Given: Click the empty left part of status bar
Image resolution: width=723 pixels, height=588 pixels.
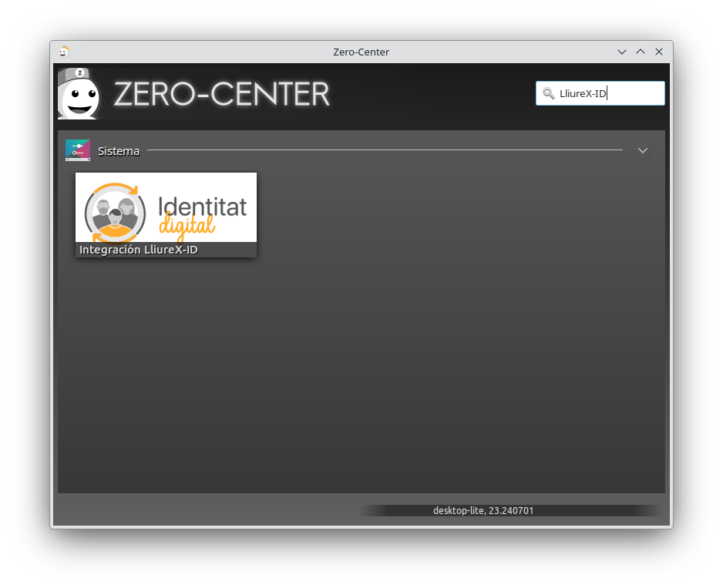Looking at the screenshot, I should [x=200, y=510].
